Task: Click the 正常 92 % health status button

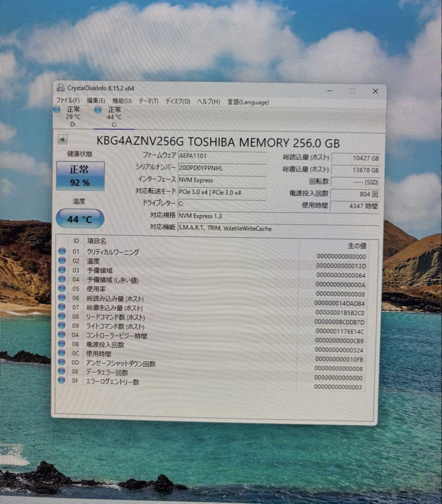Action: coord(80,176)
